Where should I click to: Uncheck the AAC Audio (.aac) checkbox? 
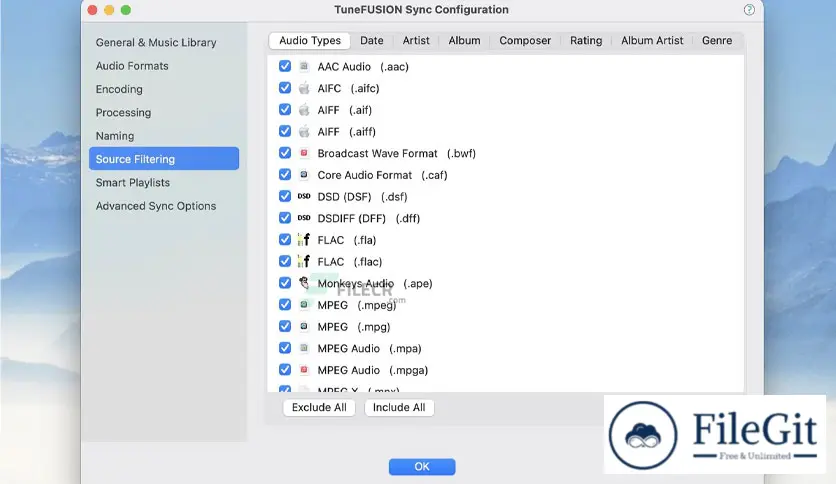285,66
